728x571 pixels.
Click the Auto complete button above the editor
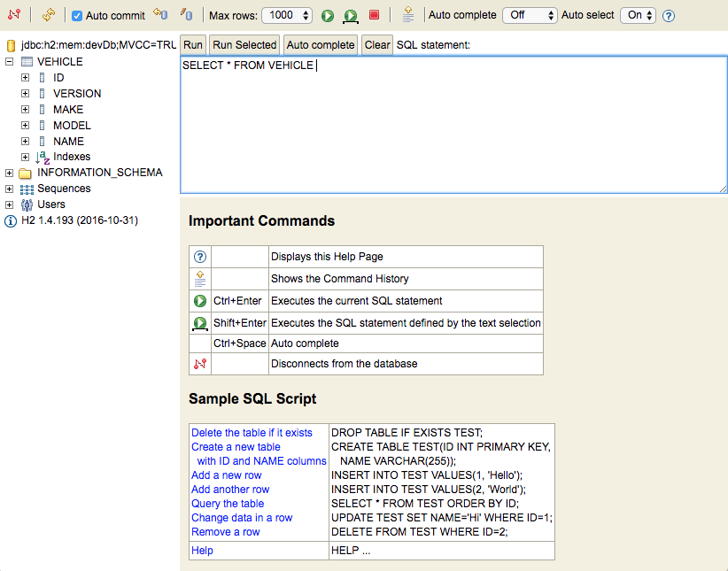point(321,45)
